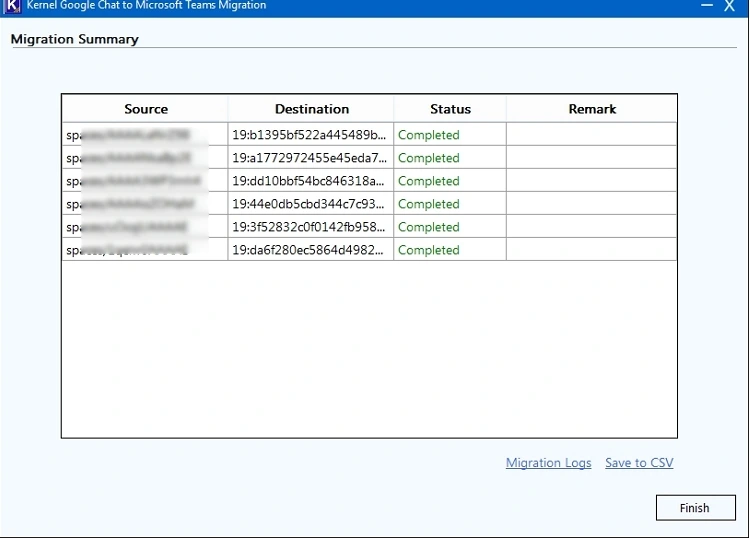Click destination cell 19:dd10bbf54bc846318a
This screenshot has width=750, height=547.
[309, 181]
